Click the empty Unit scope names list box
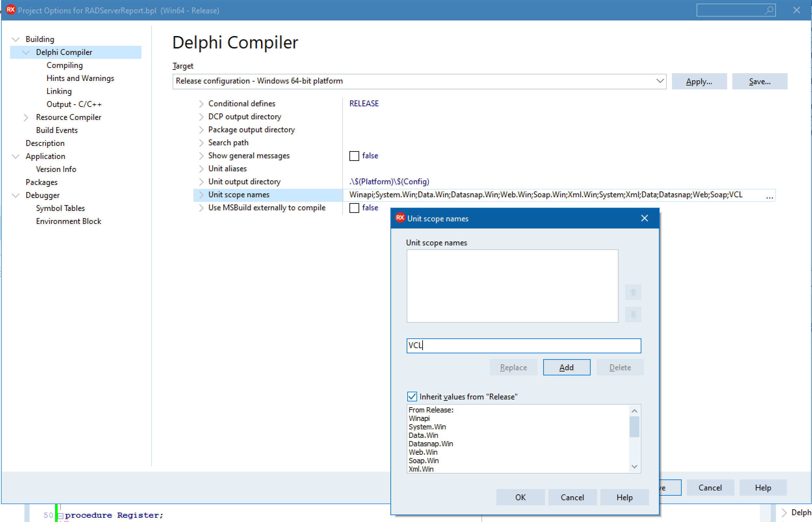Image resolution: width=812 pixels, height=522 pixels. [512, 286]
